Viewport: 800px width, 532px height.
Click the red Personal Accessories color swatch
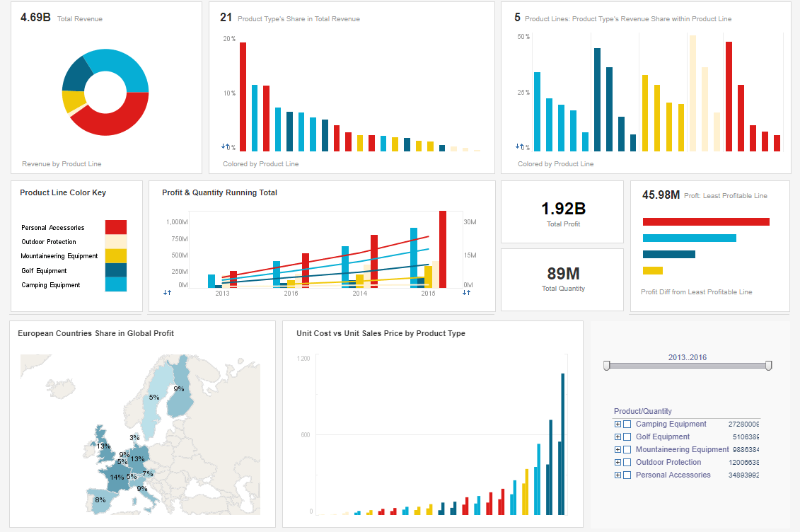[117, 227]
